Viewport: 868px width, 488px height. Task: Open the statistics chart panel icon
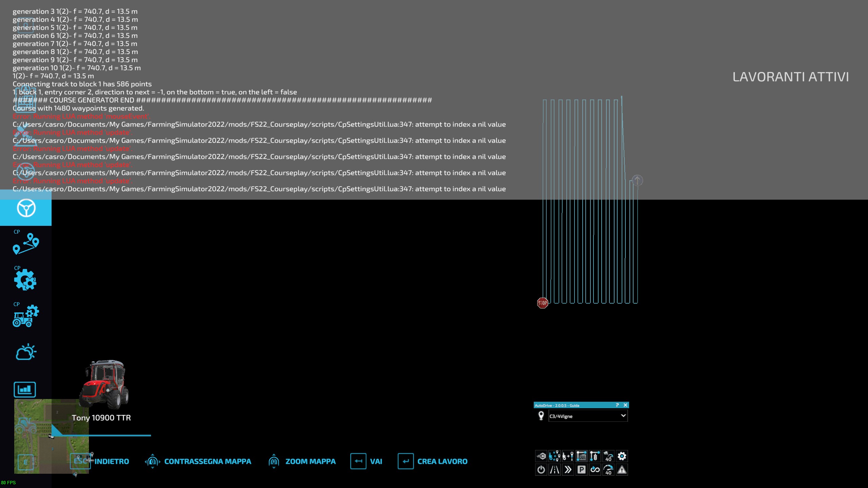click(x=25, y=390)
